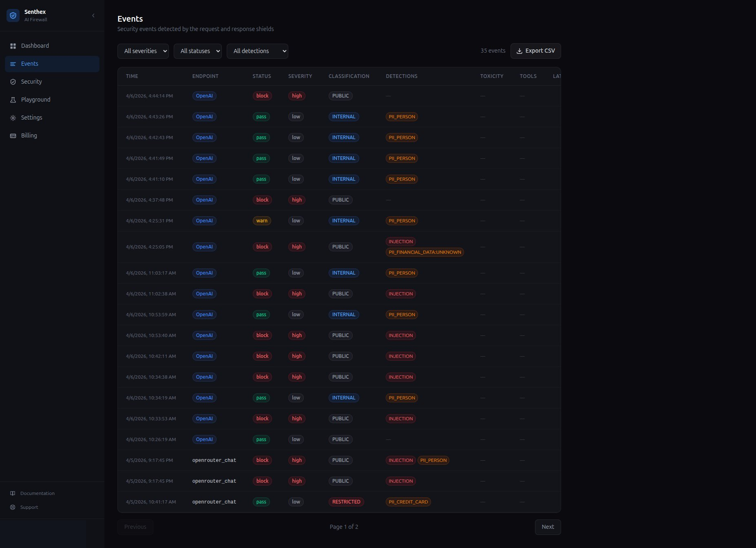Screen dimensions: 756x548
Task: Open the Documentation link
Action: pyautogui.click(x=38, y=493)
